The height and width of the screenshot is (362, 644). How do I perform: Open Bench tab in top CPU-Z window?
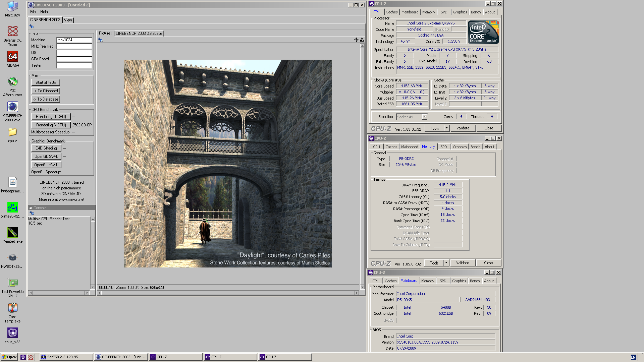(476, 12)
